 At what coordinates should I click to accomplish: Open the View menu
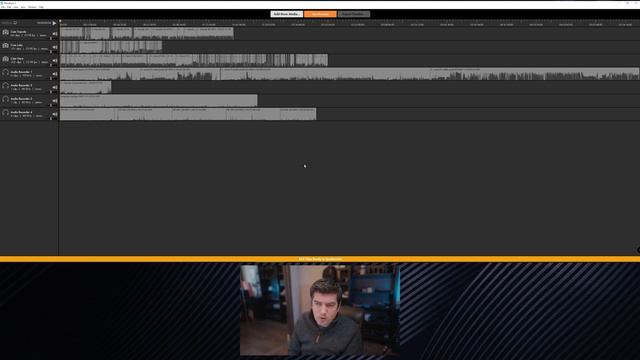pos(16,7)
